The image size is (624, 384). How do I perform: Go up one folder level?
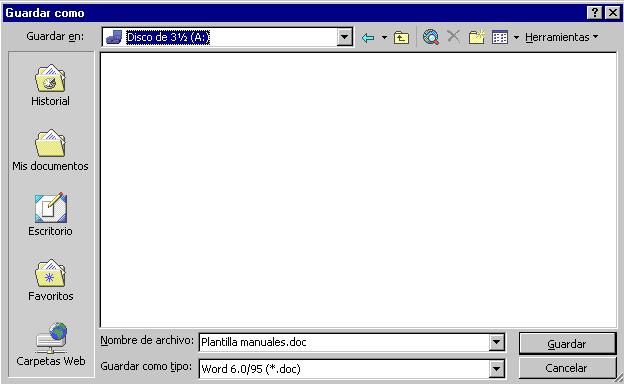(401, 38)
